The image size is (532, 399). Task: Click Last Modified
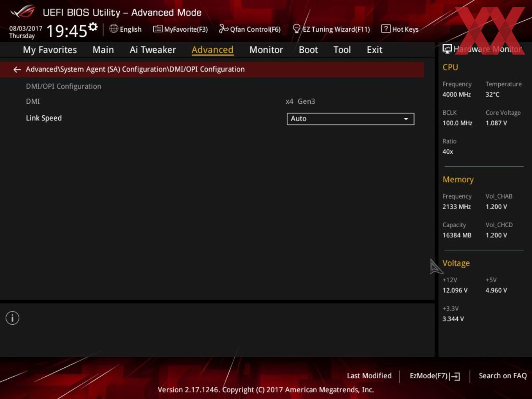[369, 376]
